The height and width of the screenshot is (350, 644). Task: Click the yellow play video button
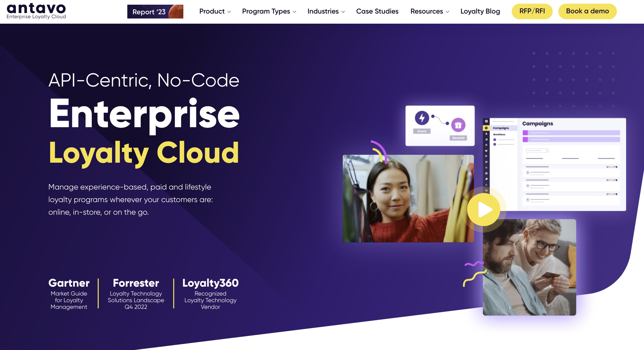pyautogui.click(x=484, y=210)
